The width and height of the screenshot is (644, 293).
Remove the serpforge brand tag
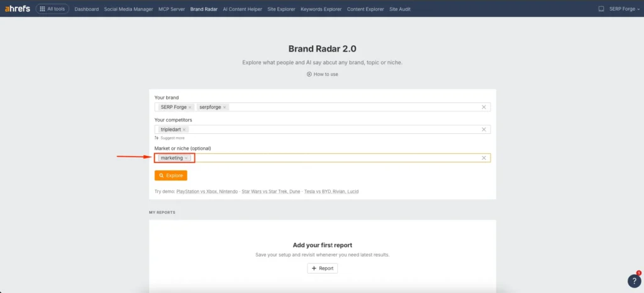225,108
